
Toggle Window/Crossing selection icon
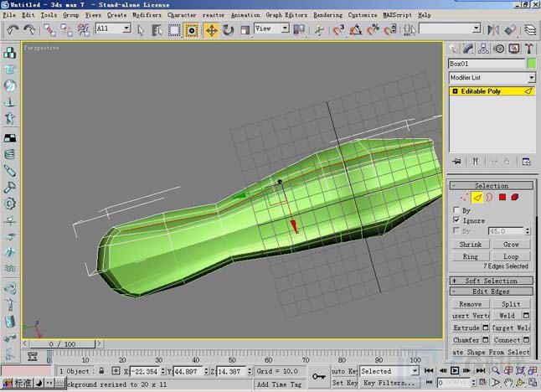point(192,30)
